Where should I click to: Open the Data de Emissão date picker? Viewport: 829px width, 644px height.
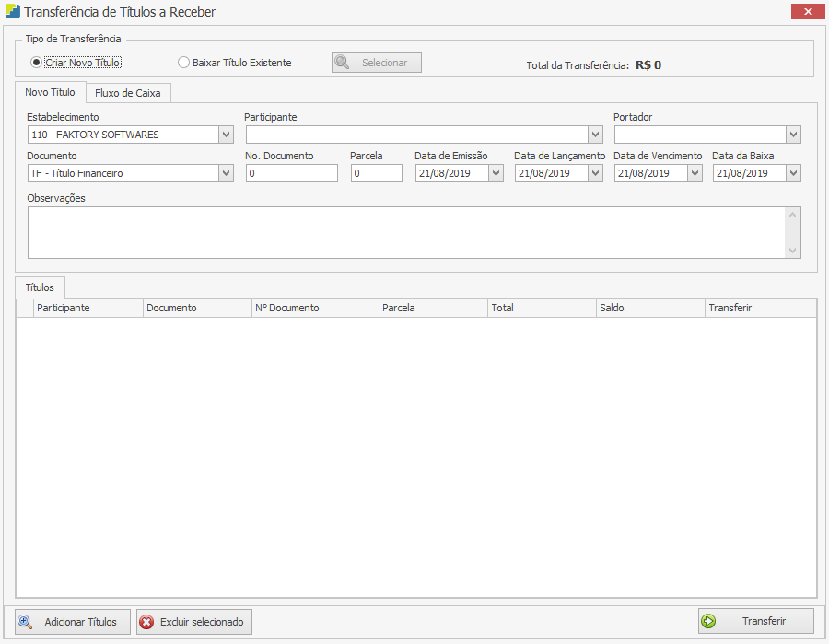[496, 173]
